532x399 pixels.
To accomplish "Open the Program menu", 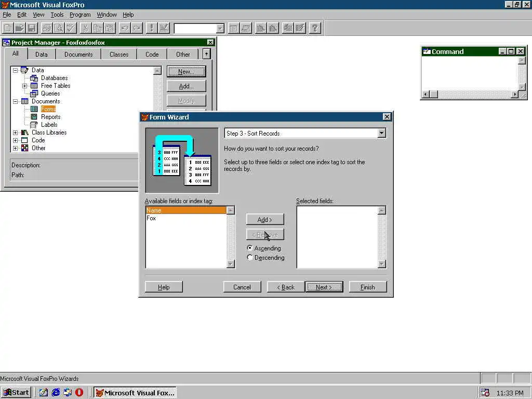I will click(x=80, y=15).
